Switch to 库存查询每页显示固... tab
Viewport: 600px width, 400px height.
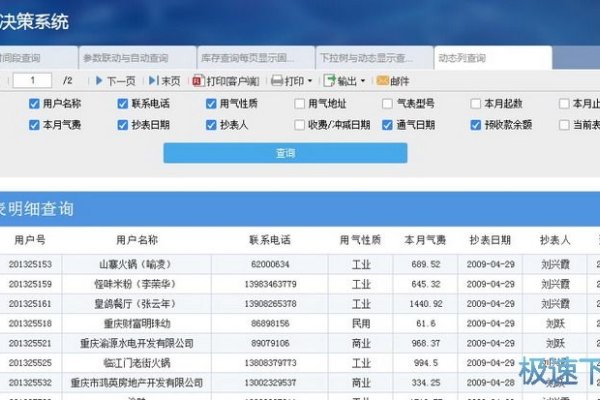(x=256, y=58)
